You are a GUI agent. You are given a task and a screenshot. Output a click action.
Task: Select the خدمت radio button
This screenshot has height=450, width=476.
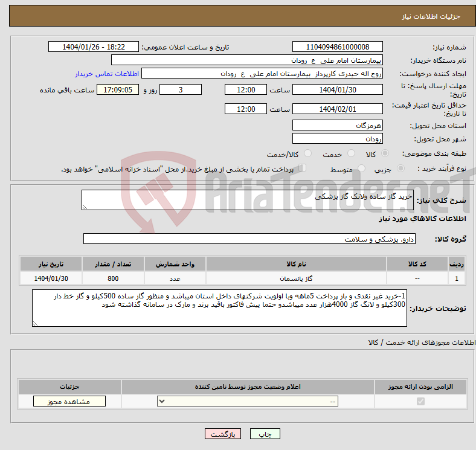tap(351, 153)
